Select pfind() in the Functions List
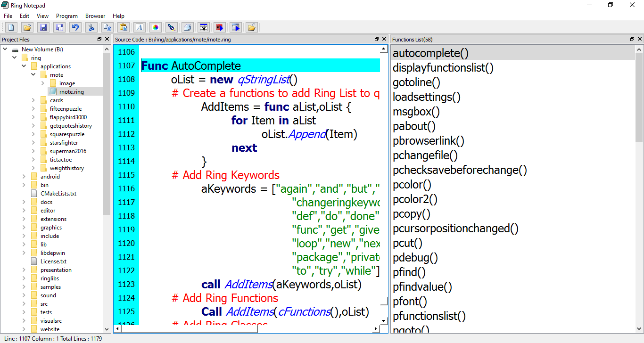The height and width of the screenshot is (343, 644). [409, 272]
